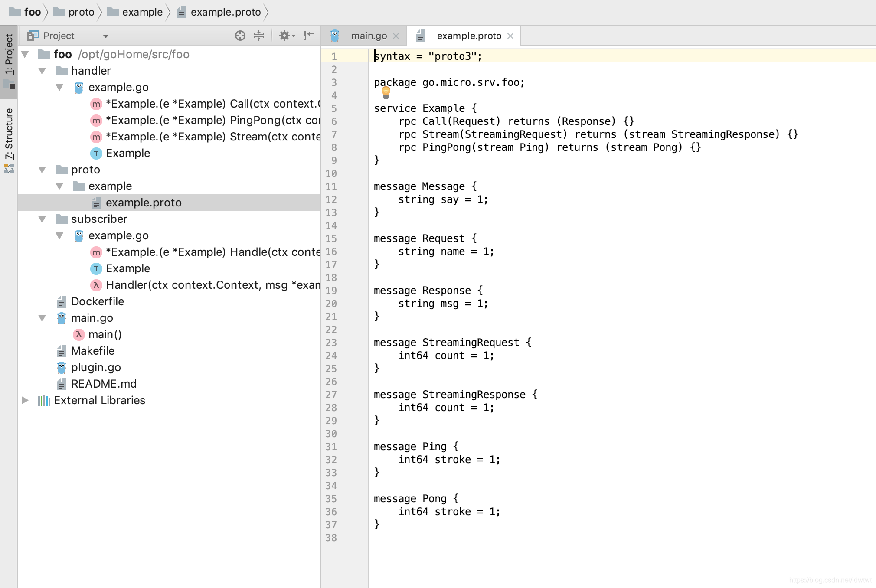Click the scroll-from-source crosshair icon
876x588 pixels.
point(240,36)
